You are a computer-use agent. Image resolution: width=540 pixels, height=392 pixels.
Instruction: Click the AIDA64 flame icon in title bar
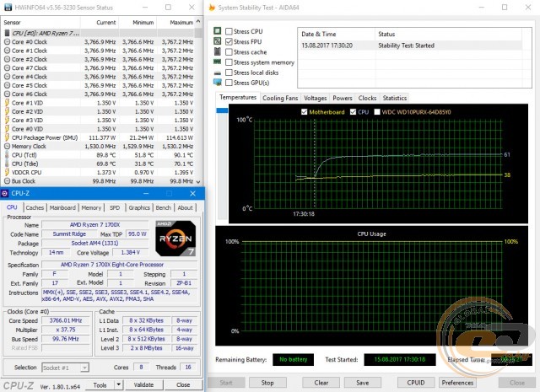(212, 8)
